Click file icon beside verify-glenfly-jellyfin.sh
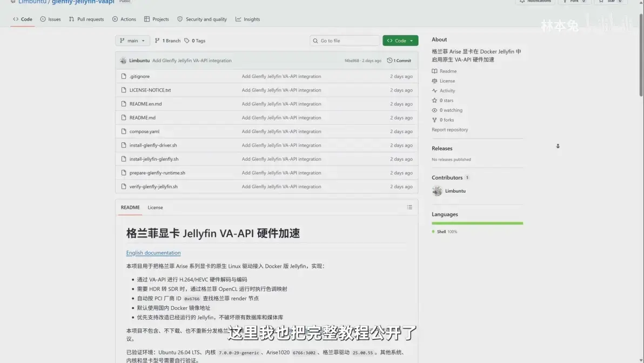The width and height of the screenshot is (644, 363). 124,187
